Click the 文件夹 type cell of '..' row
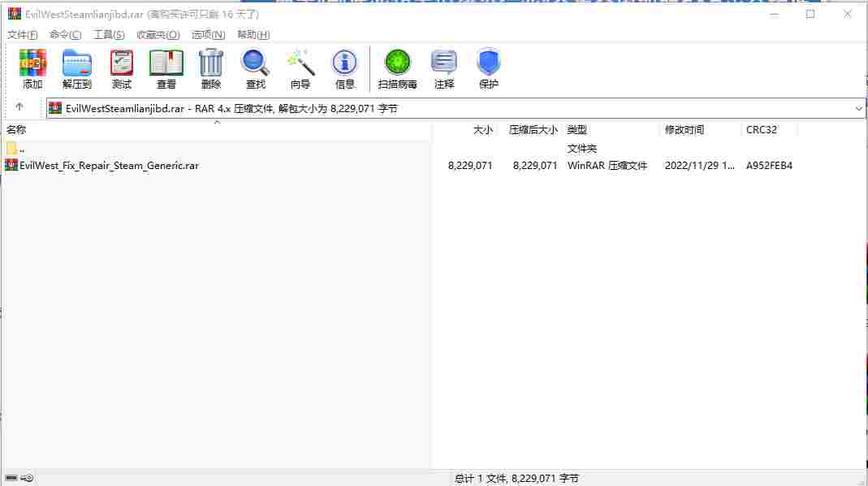This screenshot has width=868, height=486. click(582, 149)
